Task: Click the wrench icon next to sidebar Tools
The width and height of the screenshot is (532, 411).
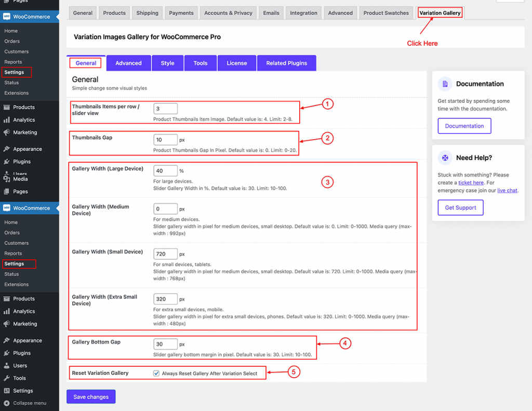Action: [x=6, y=378]
